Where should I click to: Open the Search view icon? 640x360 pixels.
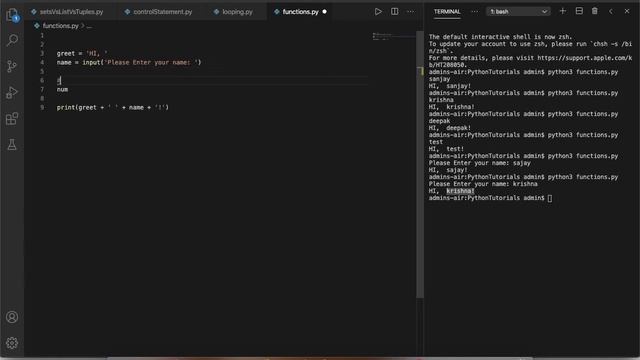coord(12,40)
